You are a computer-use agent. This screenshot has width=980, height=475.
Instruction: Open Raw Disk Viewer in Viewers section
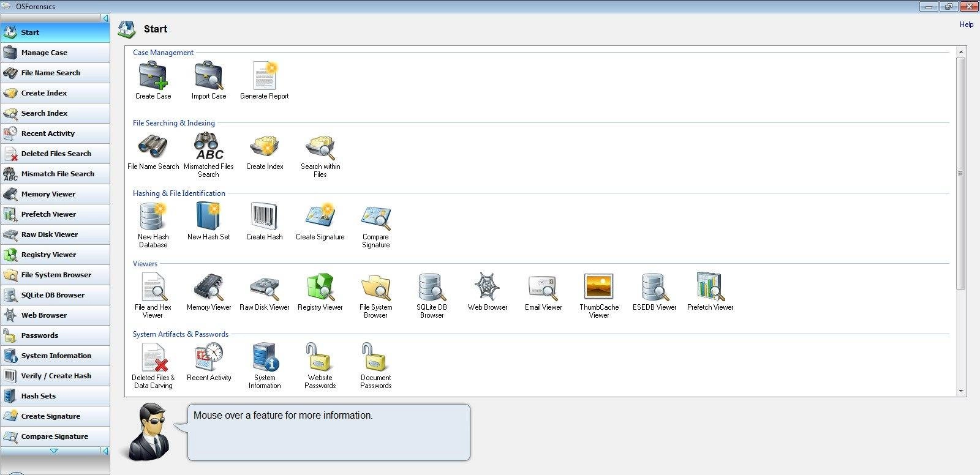click(x=265, y=286)
